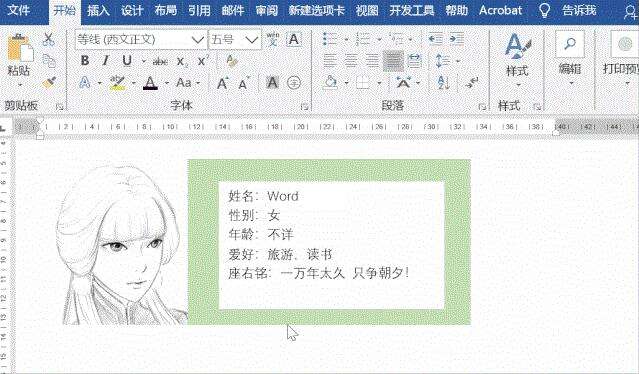
Task: Toggle Italic formatting
Action: (x=106, y=61)
